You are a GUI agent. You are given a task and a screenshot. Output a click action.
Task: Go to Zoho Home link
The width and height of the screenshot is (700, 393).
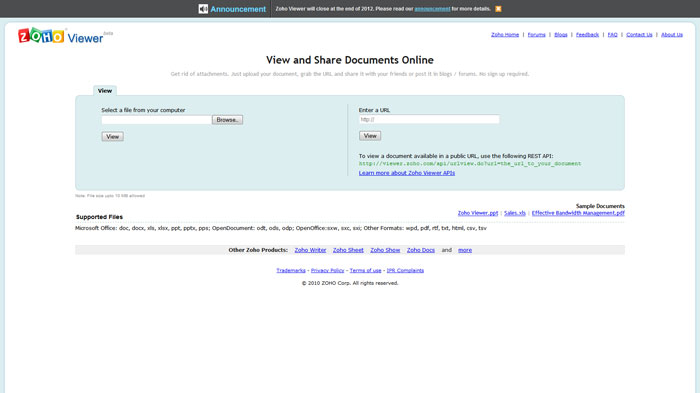point(505,34)
